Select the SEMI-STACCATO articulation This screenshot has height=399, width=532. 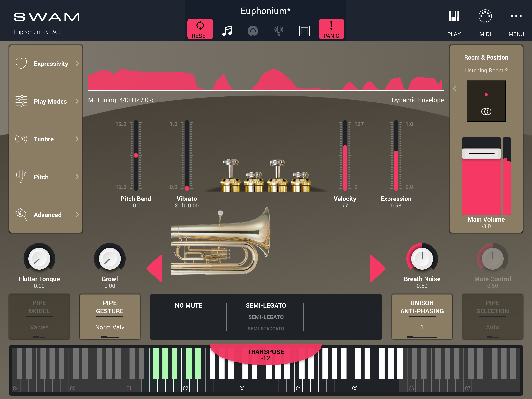(266, 329)
